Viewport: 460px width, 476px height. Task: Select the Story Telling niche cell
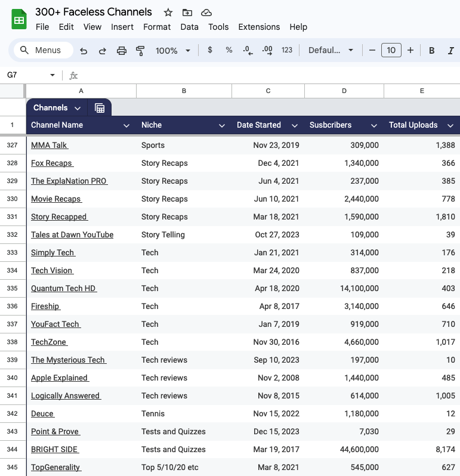(x=184, y=234)
